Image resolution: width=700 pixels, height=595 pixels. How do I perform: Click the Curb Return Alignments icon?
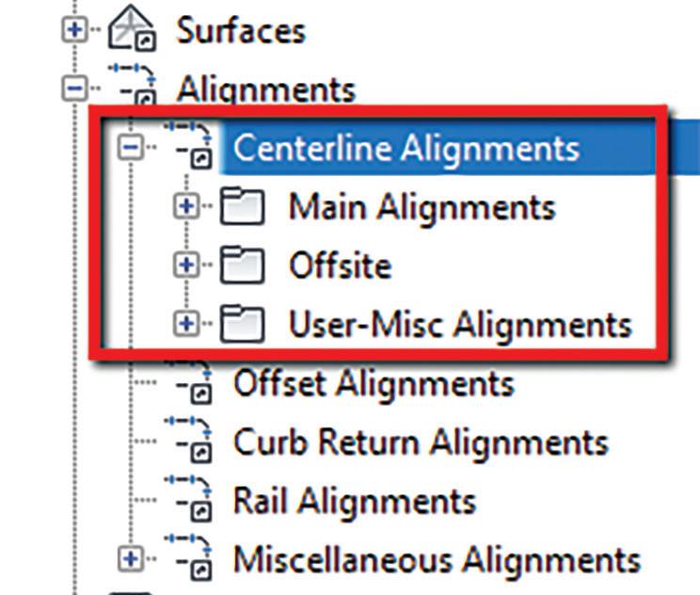[x=188, y=440]
